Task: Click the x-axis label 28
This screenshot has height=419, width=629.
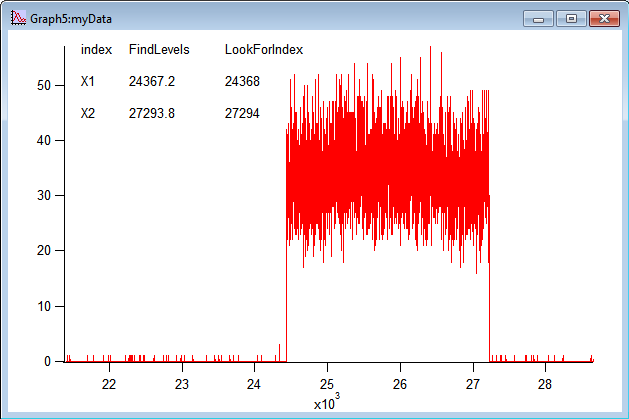Action: coord(545,385)
